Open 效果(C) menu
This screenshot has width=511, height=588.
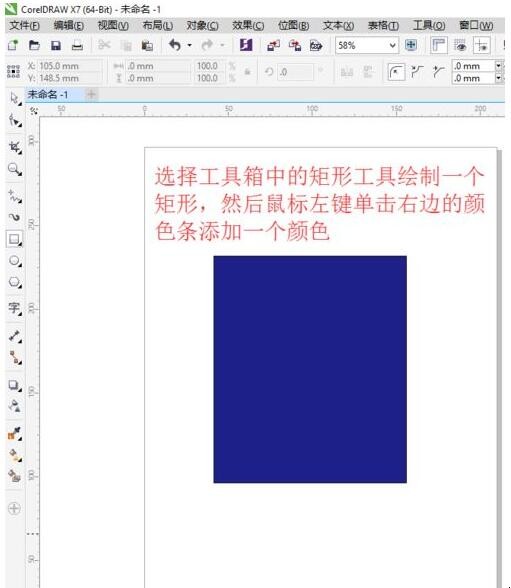pyautogui.click(x=248, y=26)
